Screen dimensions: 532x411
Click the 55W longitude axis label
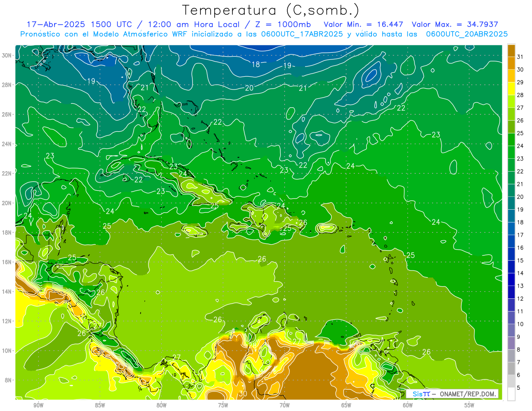(x=469, y=405)
